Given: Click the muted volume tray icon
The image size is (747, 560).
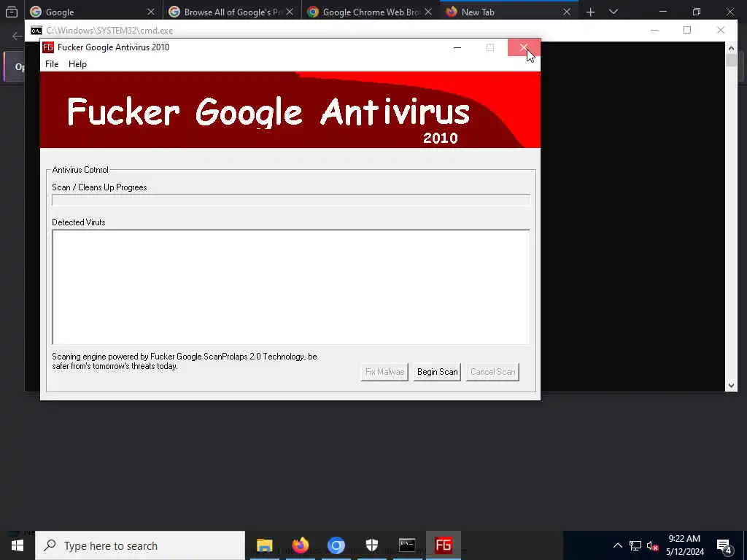Looking at the screenshot, I should 652,545.
